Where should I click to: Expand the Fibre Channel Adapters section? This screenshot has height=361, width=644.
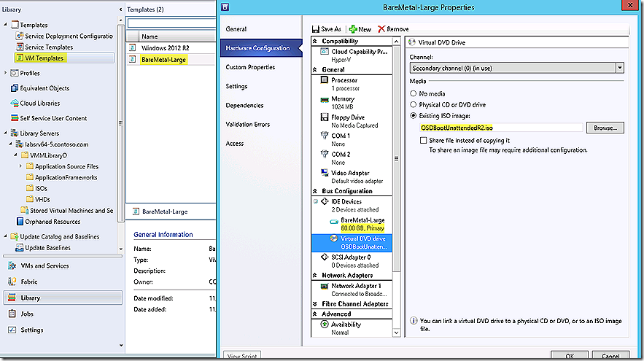(315, 304)
